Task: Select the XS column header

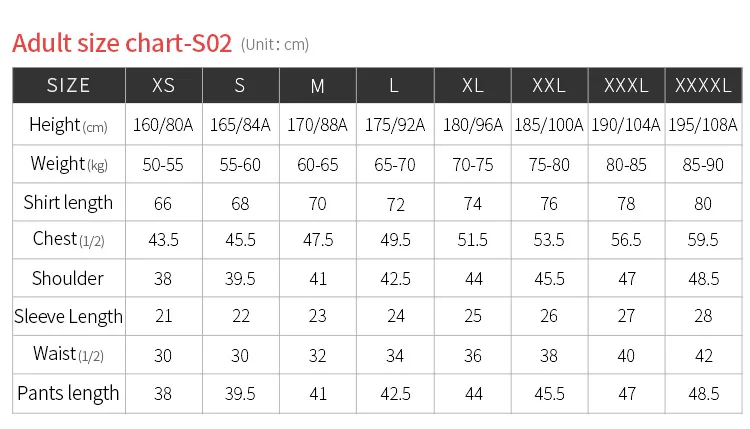Action: point(163,85)
